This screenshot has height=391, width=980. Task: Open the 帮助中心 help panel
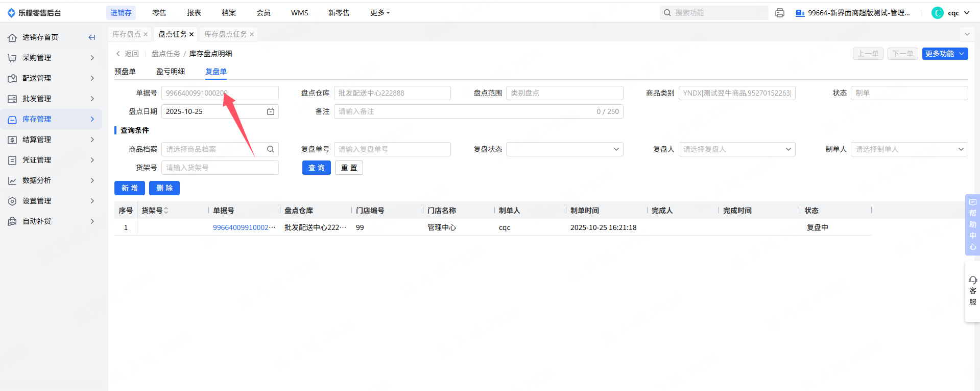(x=972, y=225)
